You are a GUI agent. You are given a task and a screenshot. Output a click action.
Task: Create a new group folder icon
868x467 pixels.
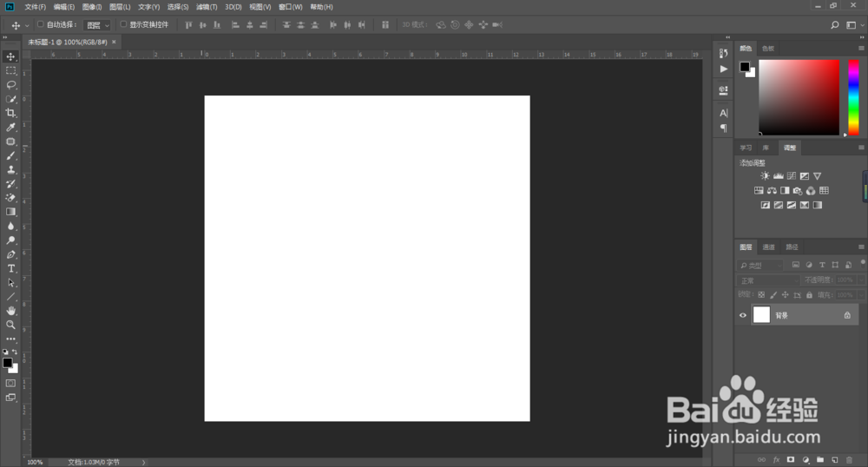[820, 460]
